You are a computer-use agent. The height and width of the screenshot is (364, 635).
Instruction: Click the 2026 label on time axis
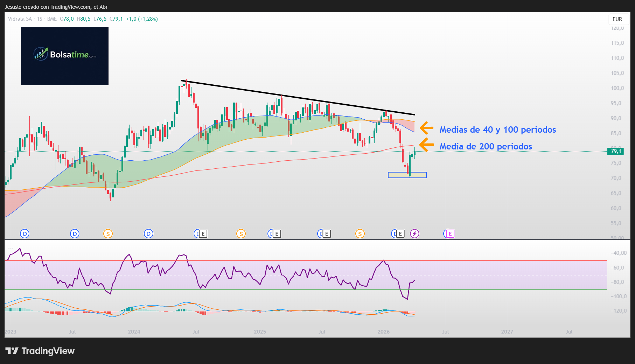pos(383,331)
